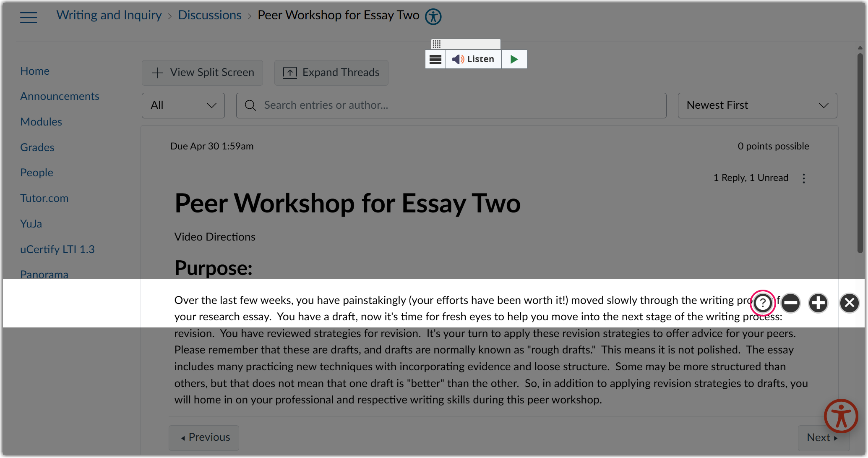
Task: Click the 'Peer Workshop for Essay Two' heading
Action: [x=347, y=203]
